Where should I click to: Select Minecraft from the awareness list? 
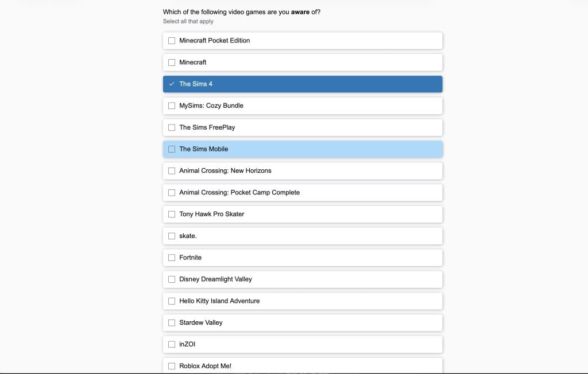click(172, 62)
